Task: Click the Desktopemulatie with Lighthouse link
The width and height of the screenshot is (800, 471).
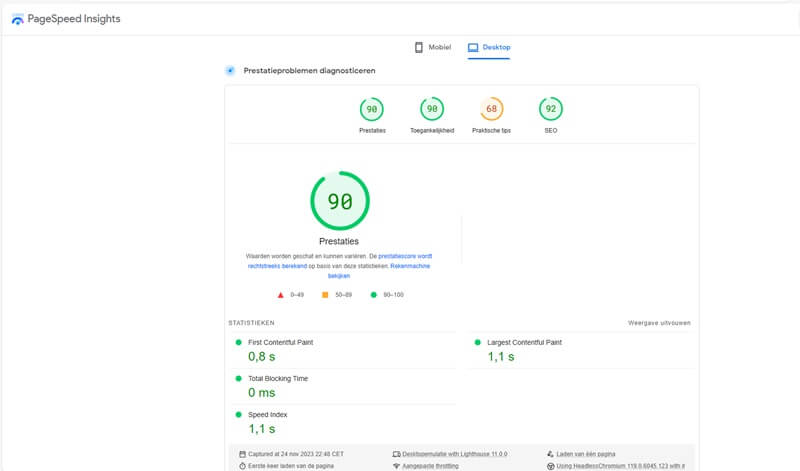Action: coord(456,453)
